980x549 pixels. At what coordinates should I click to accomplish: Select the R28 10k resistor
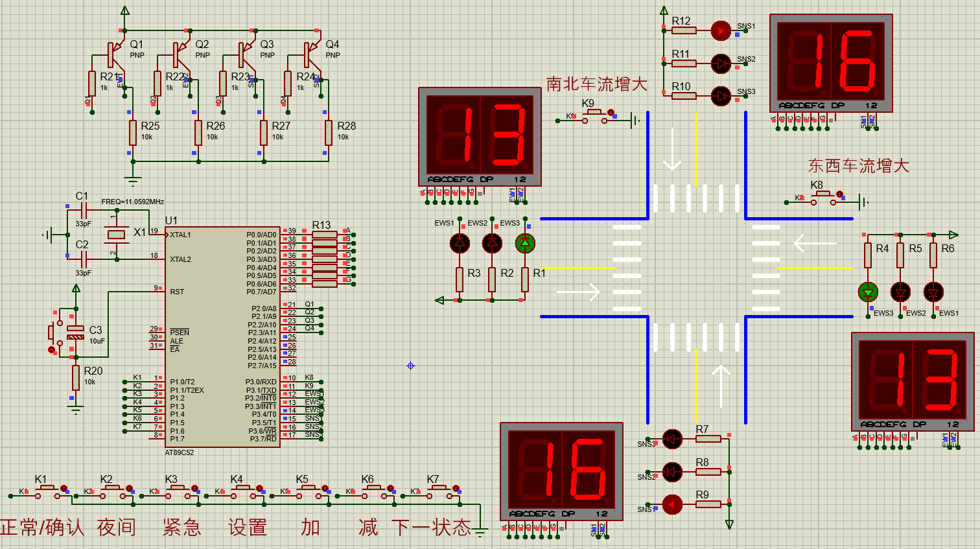[x=329, y=133]
